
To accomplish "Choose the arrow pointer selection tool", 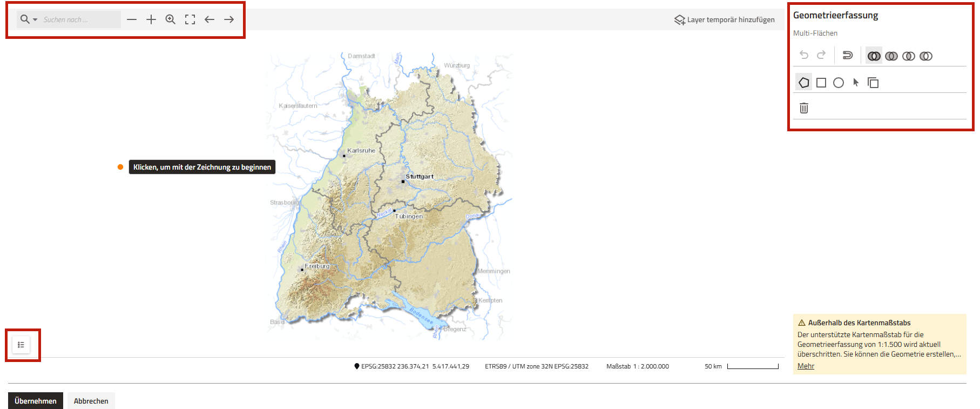I will click(x=856, y=83).
